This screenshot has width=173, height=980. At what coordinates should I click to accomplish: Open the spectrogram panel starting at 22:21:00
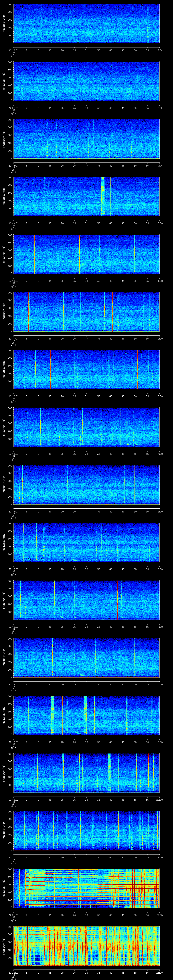pyautogui.click(x=86, y=888)
